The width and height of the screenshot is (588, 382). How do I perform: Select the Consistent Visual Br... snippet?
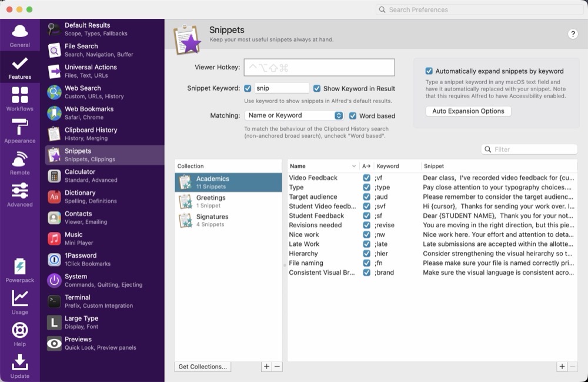[432, 273]
